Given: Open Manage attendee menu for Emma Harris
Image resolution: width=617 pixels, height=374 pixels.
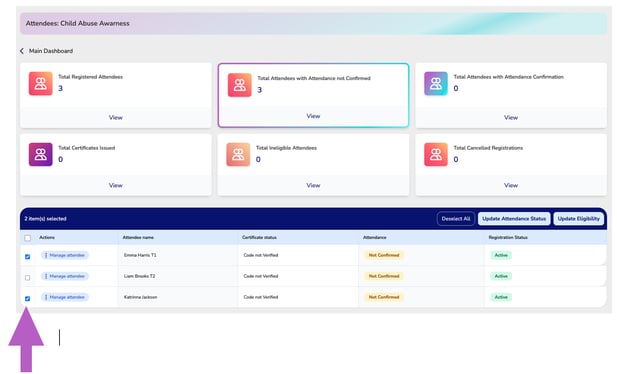Looking at the screenshot, I should [65, 255].
